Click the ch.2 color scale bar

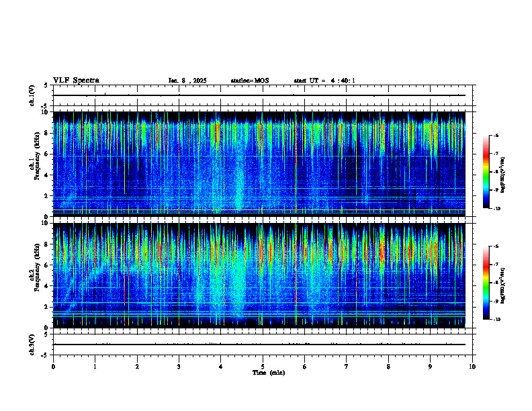click(x=486, y=283)
